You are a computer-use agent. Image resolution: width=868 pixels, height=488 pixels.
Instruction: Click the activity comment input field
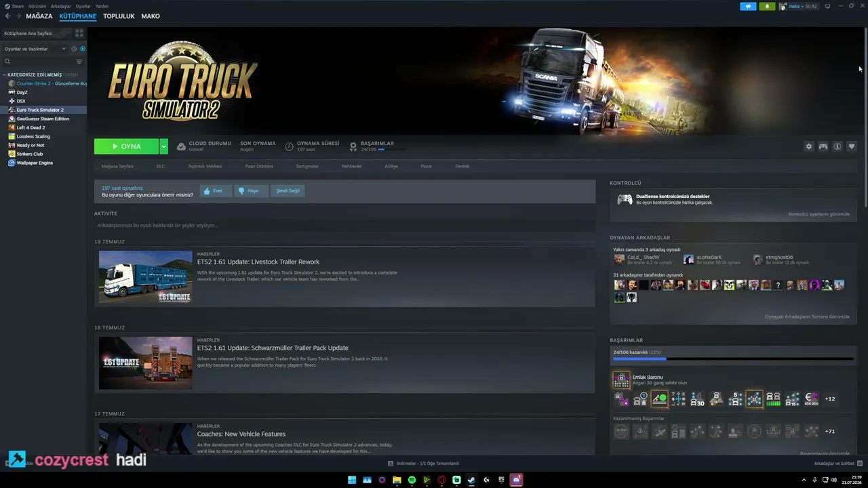coord(344,225)
